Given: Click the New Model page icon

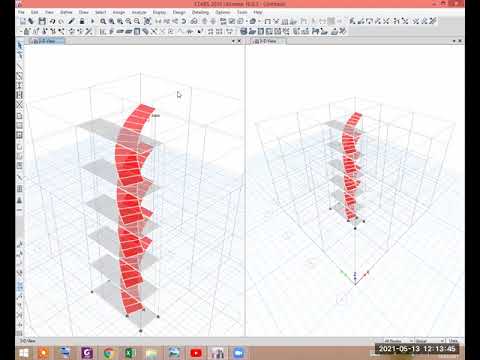Looking at the screenshot, I should coord(23,21).
